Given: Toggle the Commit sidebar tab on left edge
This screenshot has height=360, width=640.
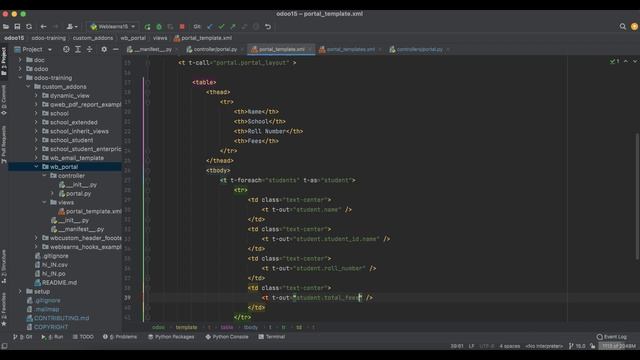Looking at the screenshot, I should [x=4, y=100].
